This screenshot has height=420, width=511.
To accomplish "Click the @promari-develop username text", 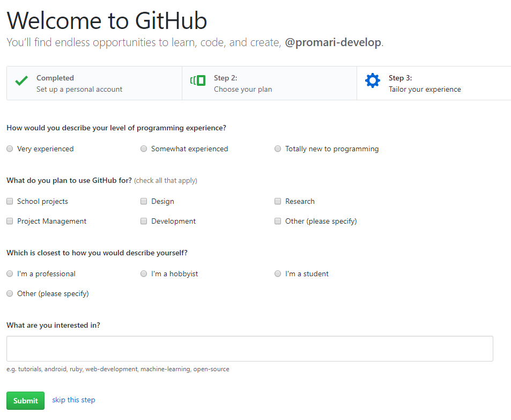I will coord(333,42).
